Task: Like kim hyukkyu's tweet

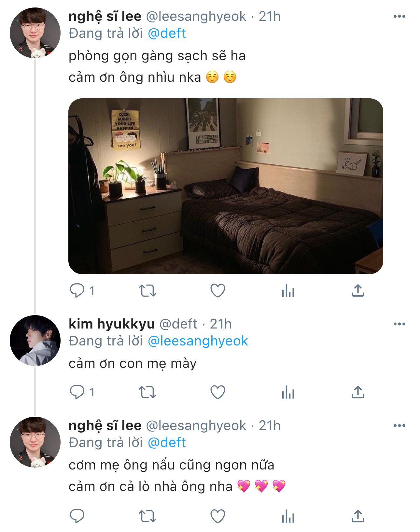Action: [x=218, y=392]
